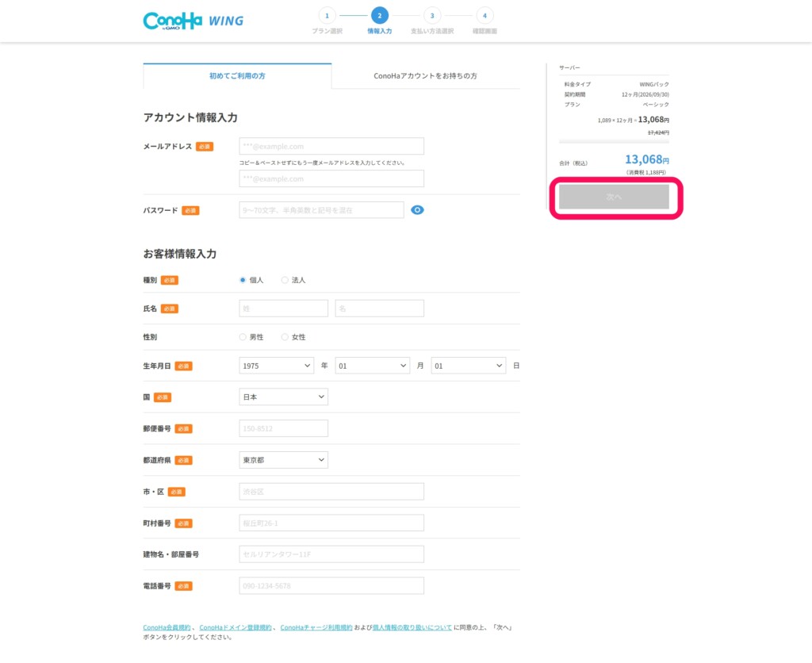812x663 pixels.
Task: Select the 法人 radio button
Action: pyautogui.click(x=285, y=280)
